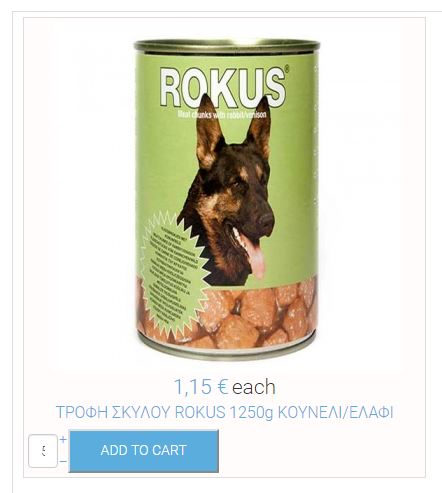Click the ADD TO CART button
This screenshot has height=493, width=442.
click(144, 451)
